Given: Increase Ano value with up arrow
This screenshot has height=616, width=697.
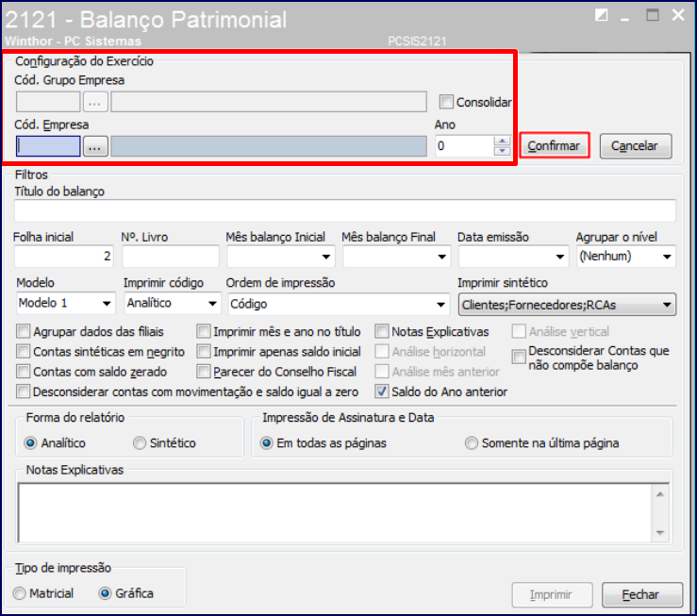Looking at the screenshot, I should 502,142.
